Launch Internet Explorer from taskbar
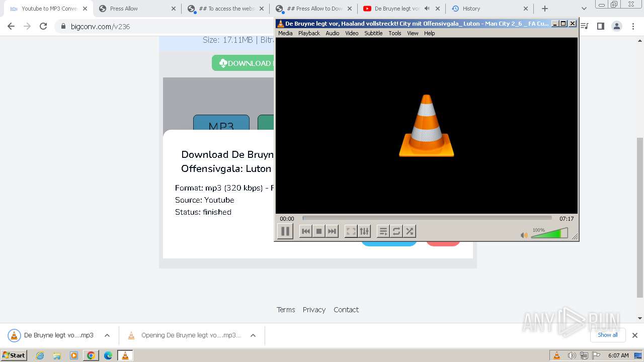The image size is (644, 362). tap(40, 355)
